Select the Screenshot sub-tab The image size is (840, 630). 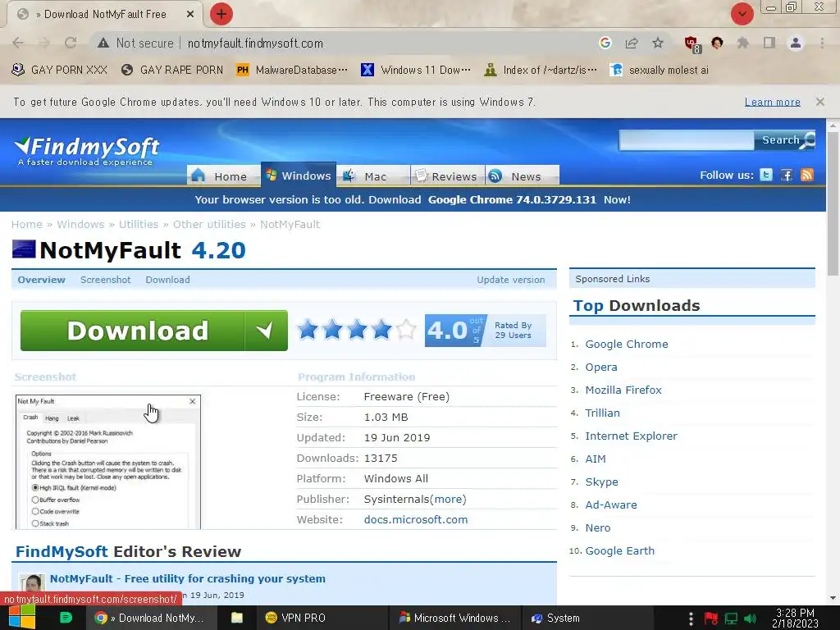pos(105,280)
